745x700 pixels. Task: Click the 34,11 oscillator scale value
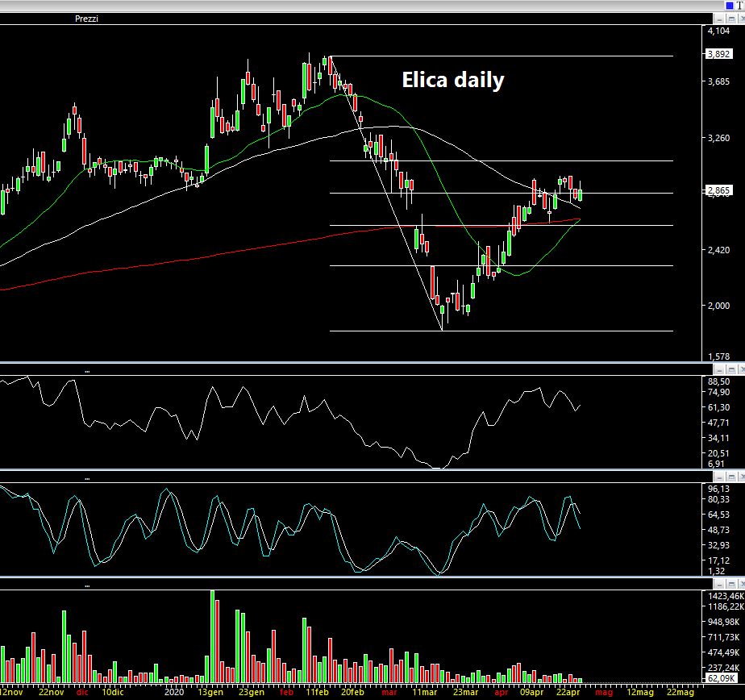pos(718,438)
